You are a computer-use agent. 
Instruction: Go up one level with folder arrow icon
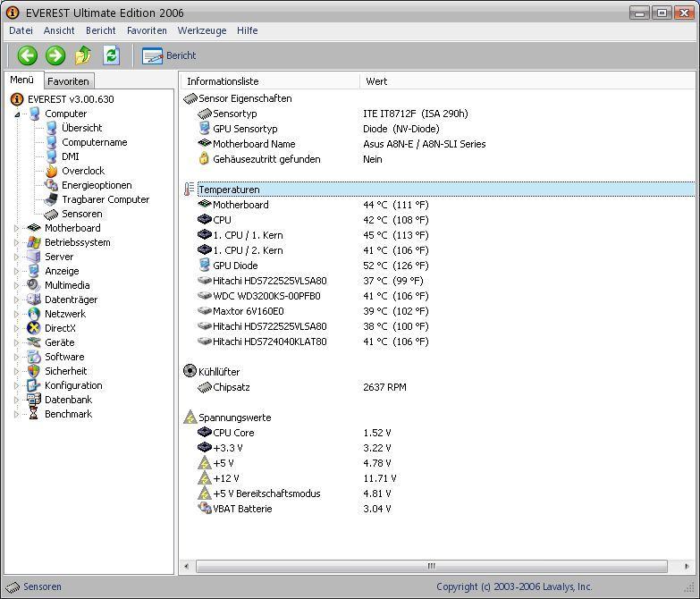pyautogui.click(x=83, y=55)
